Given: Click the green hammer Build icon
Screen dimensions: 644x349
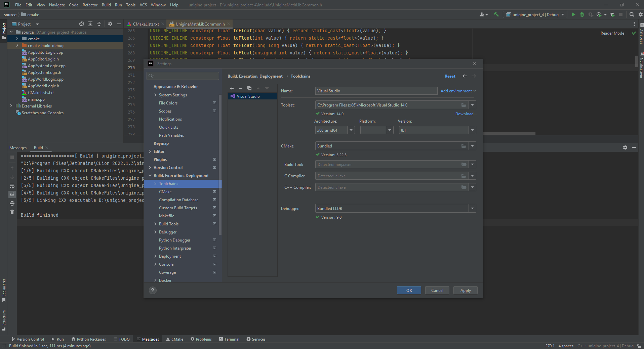Looking at the screenshot, I should (x=496, y=14).
